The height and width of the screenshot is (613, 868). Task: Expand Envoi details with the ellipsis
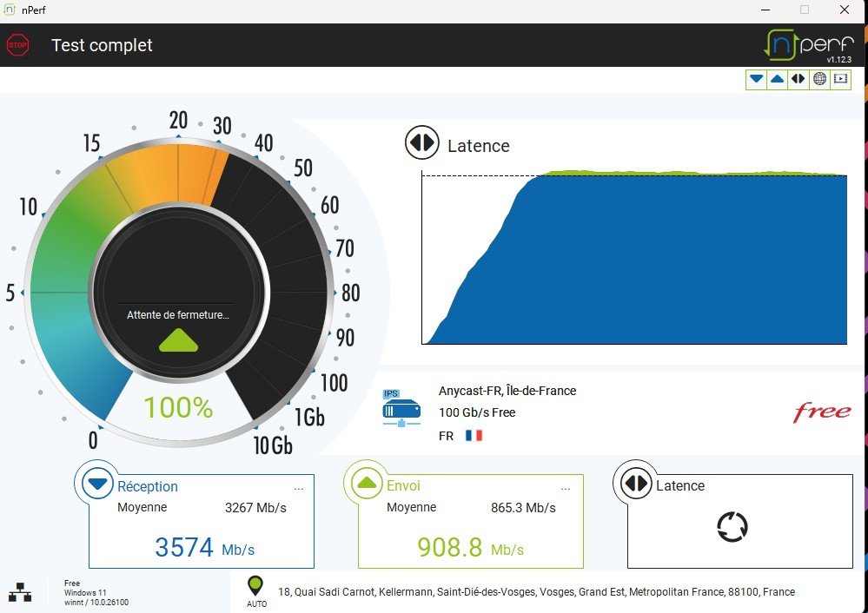pyautogui.click(x=567, y=488)
